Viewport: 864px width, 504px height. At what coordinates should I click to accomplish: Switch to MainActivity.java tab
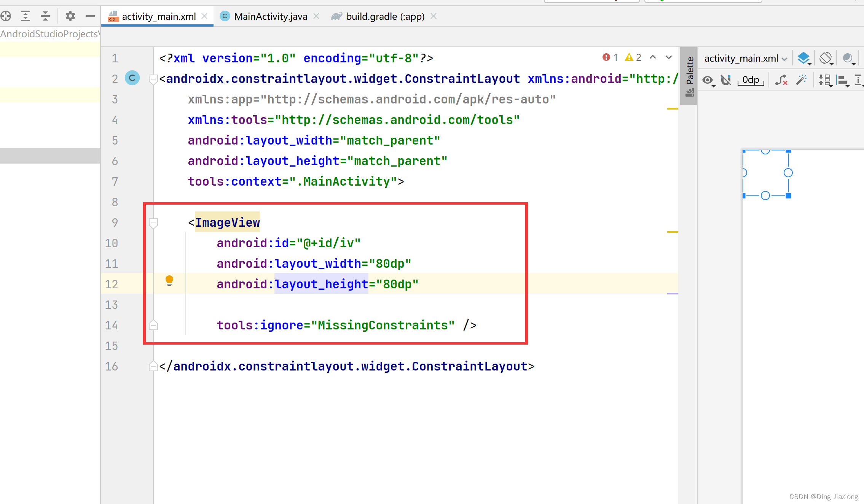[270, 16]
